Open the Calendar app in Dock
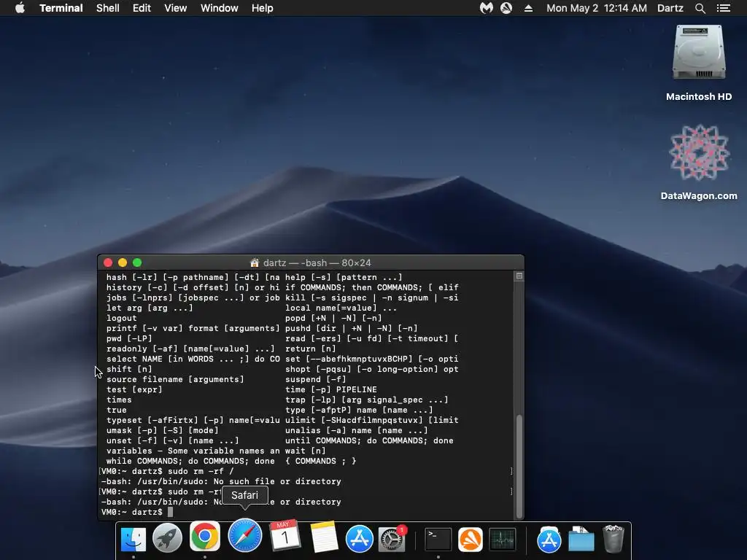The height and width of the screenshot is (560, 747). point(285,536)
